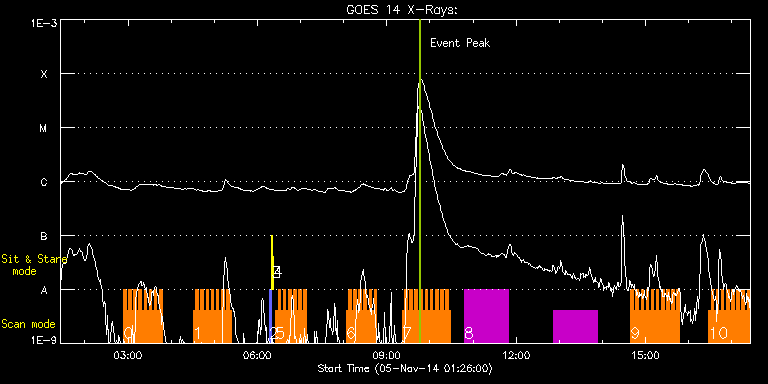The height and width of the screenshot is (384, 768).
Task: Click the "B" flare class axis label
Action: (x=44, y=237)
